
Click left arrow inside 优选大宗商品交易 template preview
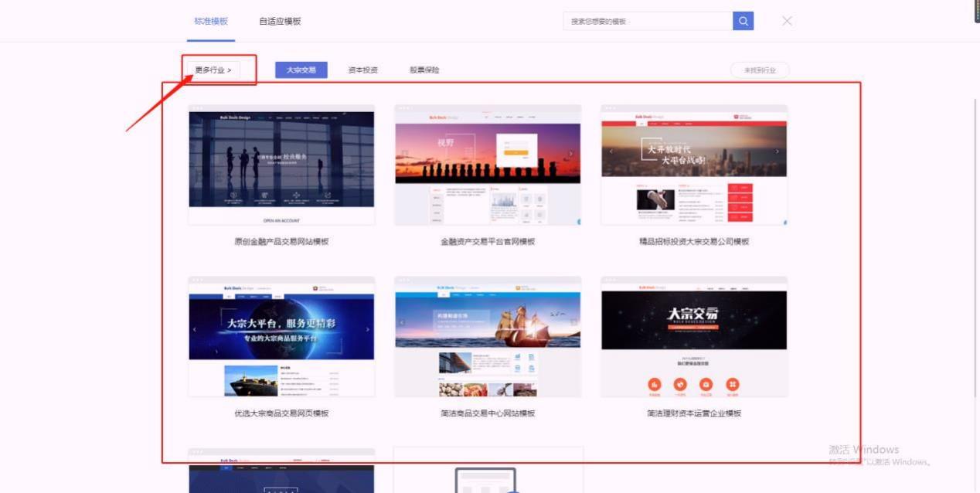pos(195,328)
